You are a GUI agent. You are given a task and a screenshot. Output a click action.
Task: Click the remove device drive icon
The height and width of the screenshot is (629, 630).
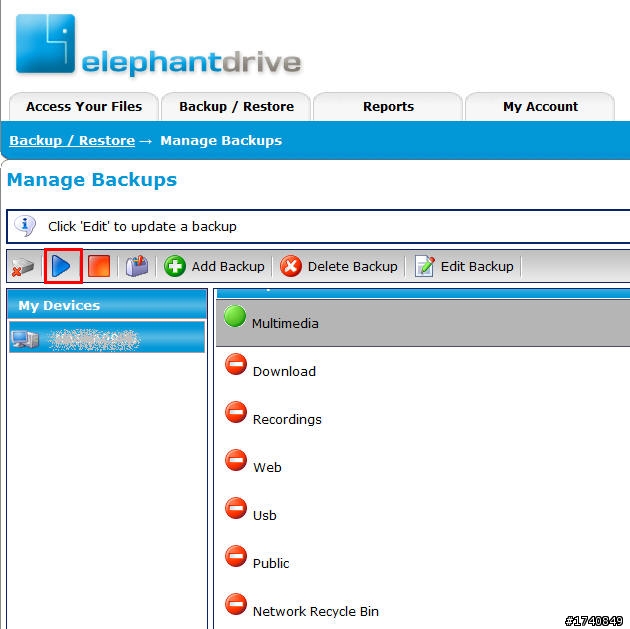23,267
